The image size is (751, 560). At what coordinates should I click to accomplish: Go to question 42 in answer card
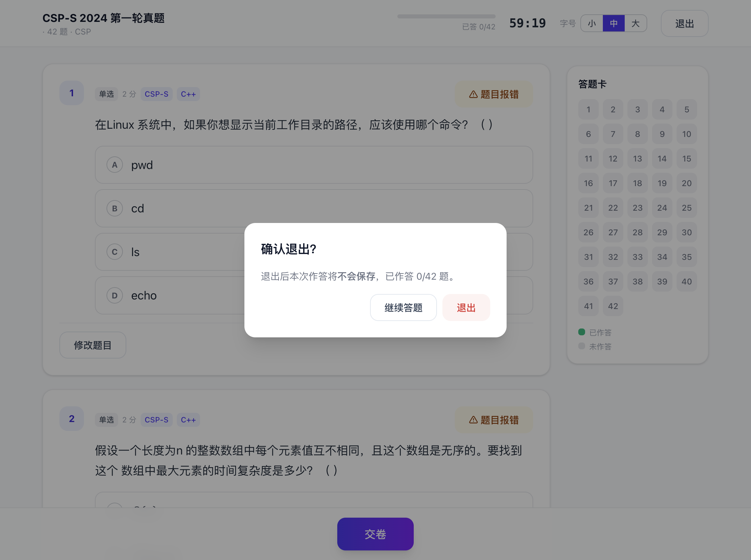(x=613, y=306)
